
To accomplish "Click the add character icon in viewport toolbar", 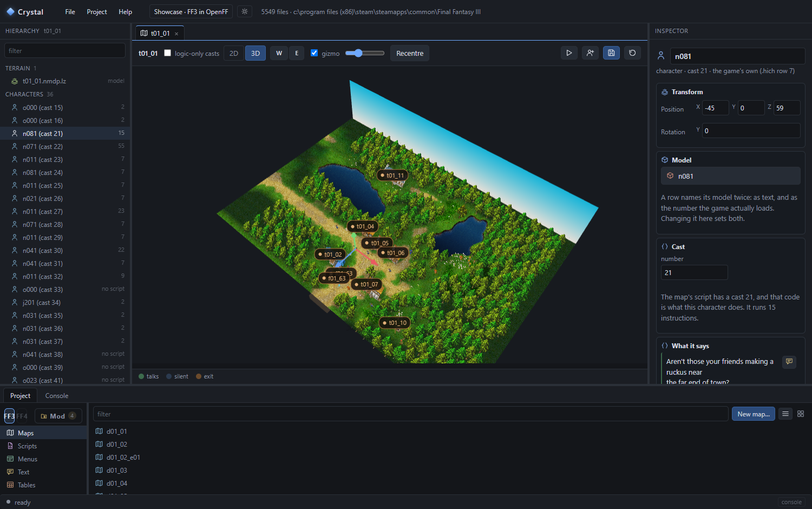I will [590, 53].
